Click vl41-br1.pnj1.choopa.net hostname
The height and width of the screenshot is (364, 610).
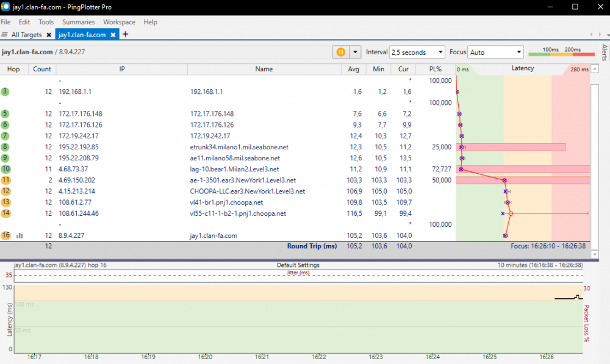[226, 202]
